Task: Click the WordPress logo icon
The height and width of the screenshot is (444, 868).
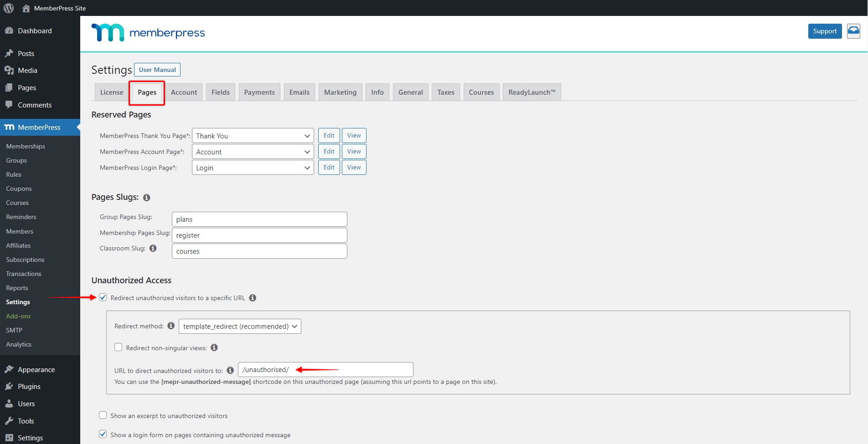Action: 9,8
